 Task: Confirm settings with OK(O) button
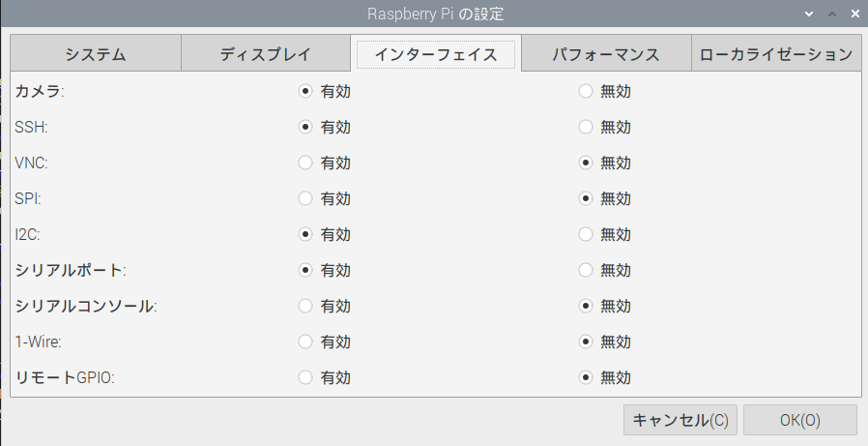click(x=799, y=420)
